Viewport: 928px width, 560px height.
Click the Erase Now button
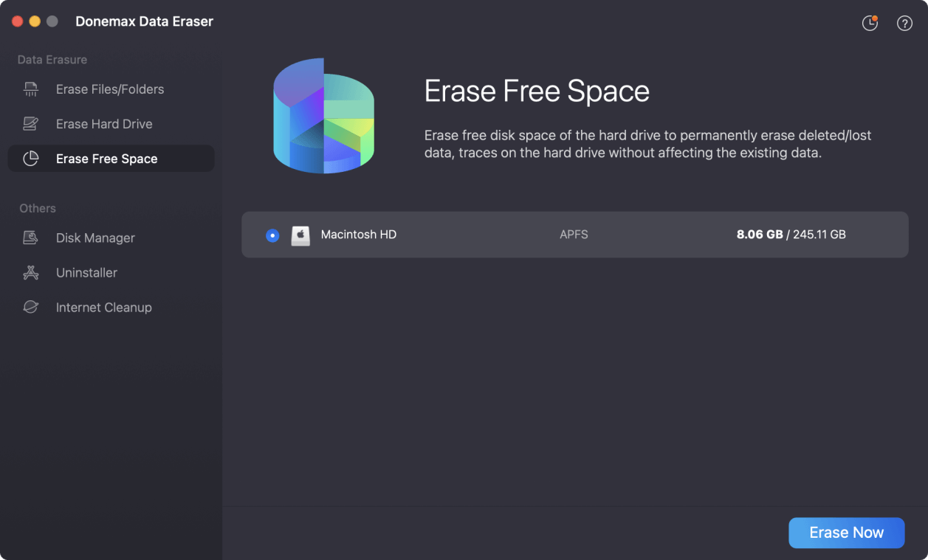[x=846, y=532]
